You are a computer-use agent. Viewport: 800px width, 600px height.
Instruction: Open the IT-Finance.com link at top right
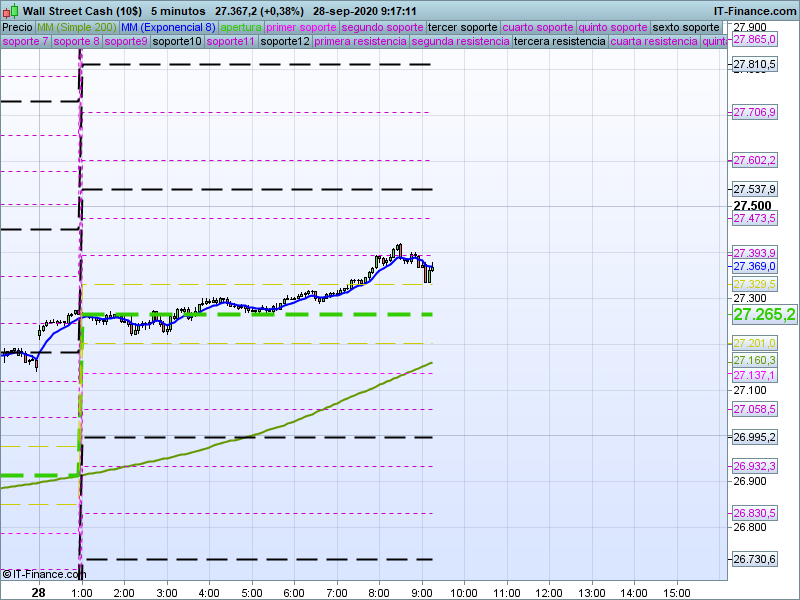click(x=755, y=10)
